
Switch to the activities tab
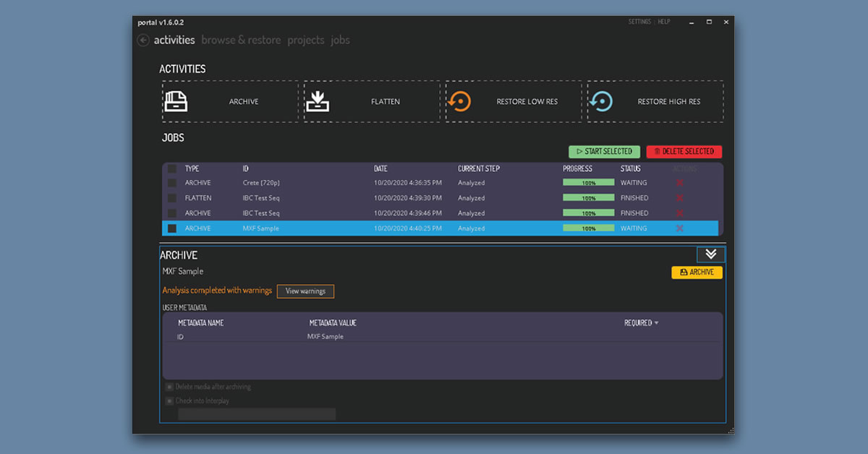click(174, 40)
